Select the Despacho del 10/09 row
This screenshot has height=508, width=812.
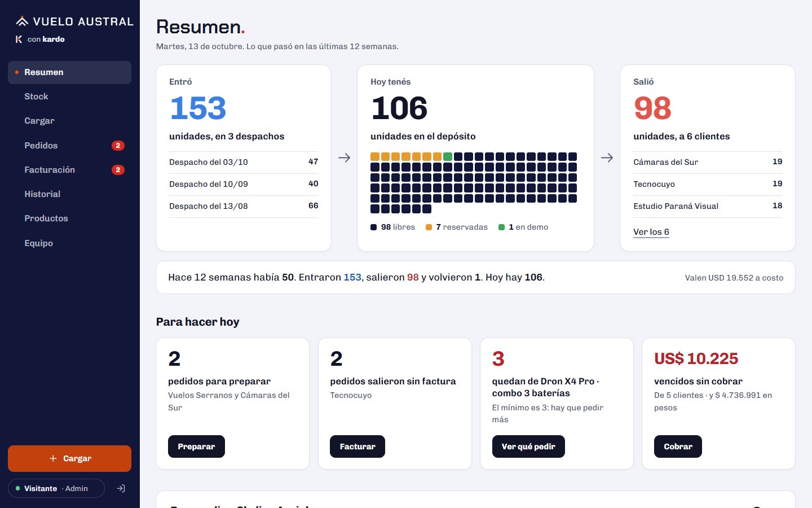(244, 184)
